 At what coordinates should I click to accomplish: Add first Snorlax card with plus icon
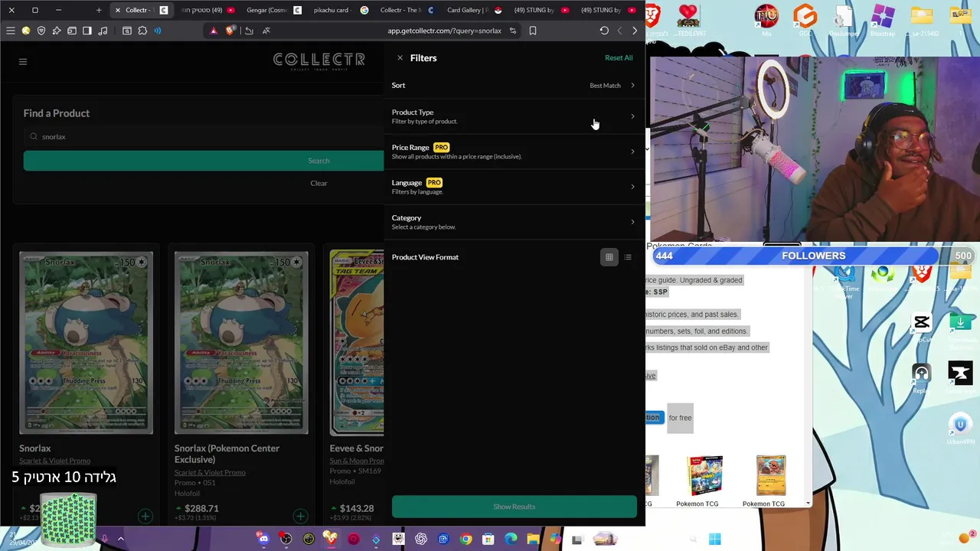pos(145,517)
